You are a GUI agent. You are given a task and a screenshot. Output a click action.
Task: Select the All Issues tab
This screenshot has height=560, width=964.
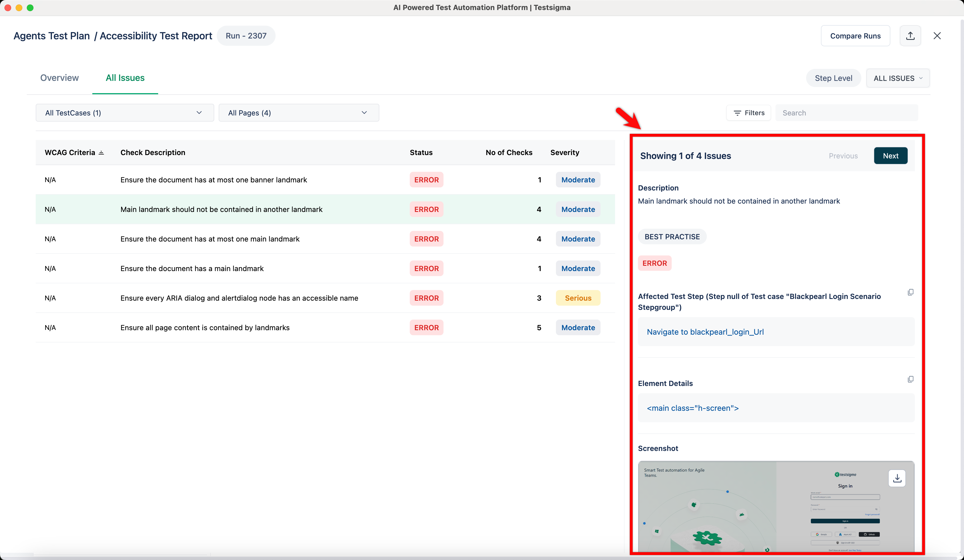125,78
